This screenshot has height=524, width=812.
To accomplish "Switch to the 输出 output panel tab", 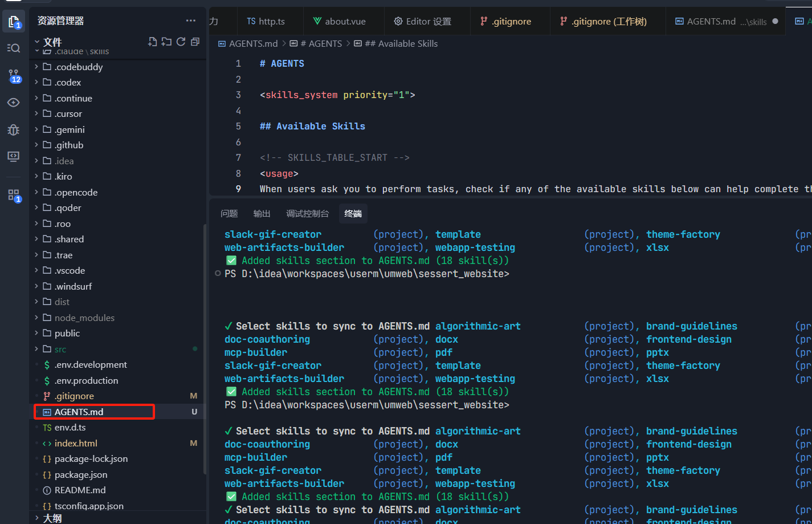I will [262, 214].
